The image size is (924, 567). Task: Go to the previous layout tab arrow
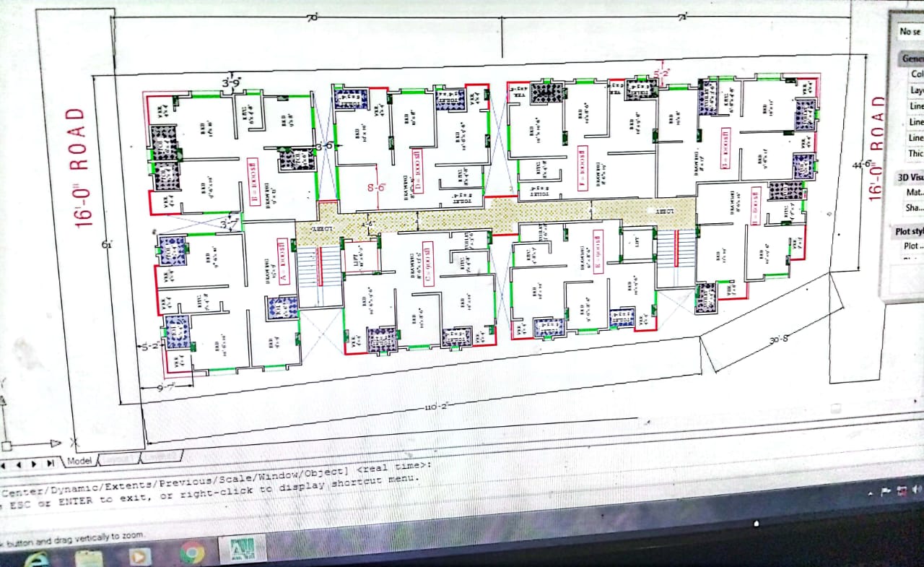(19, 464)
